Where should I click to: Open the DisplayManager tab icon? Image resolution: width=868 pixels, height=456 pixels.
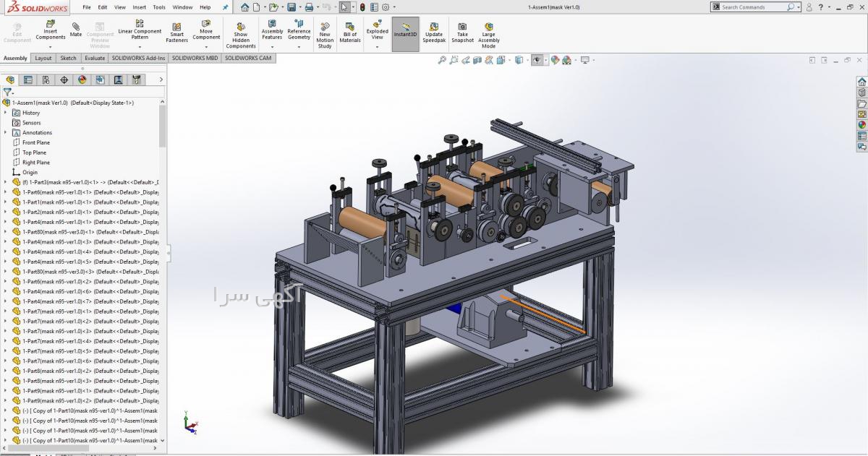coord(82,79)
